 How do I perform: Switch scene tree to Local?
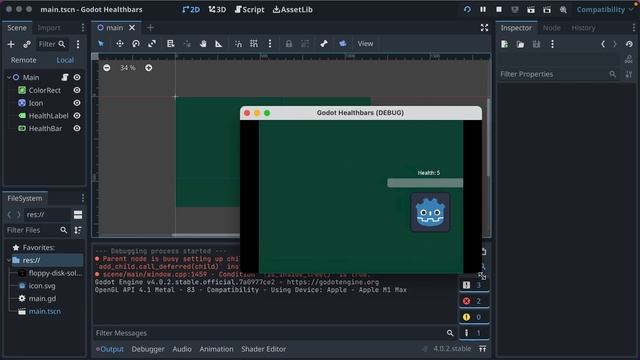click(x=65, y=60)
